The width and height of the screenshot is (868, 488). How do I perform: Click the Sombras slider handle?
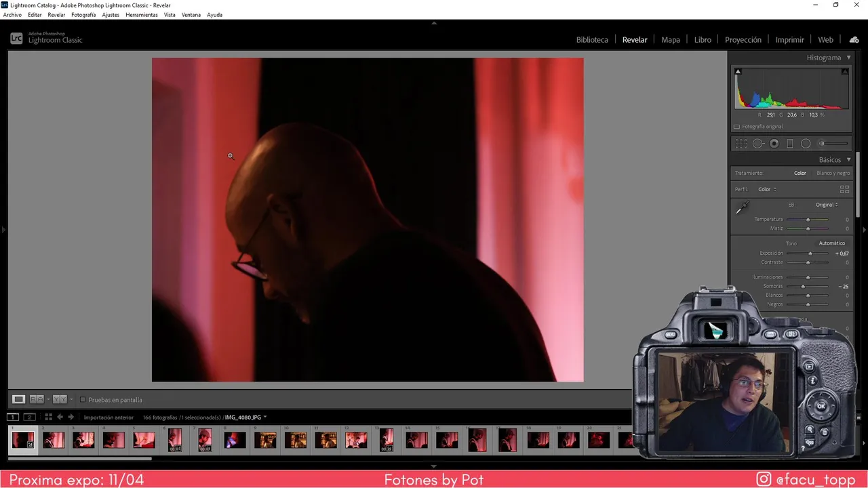tap(803, 286)
